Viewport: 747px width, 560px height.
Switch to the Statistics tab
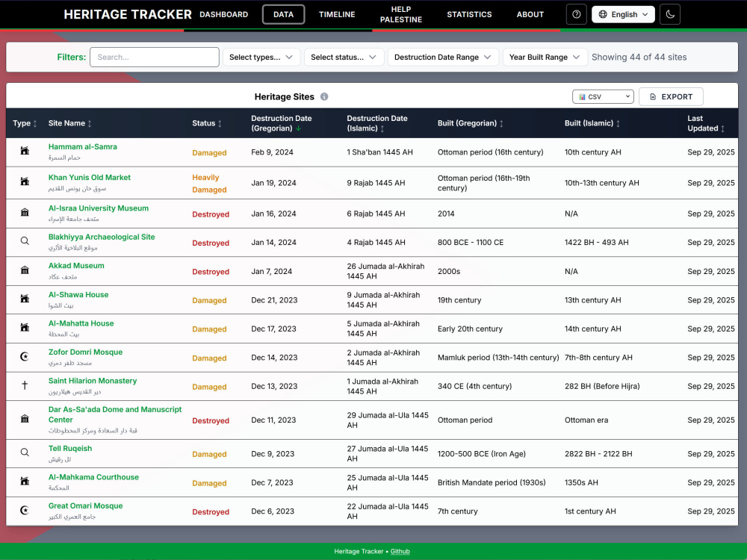[469, 14]
